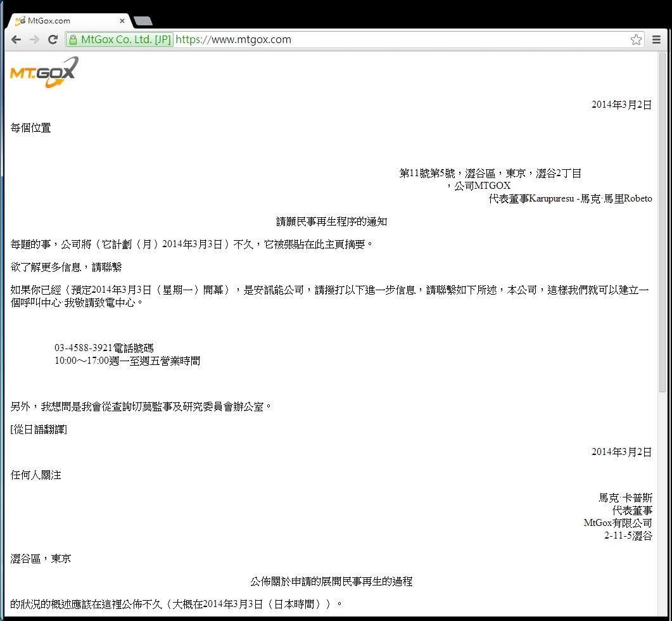Click the last line starting 的狀況的概述應該在這裡公佈不久
This screenshot has height=621, width=672.
coord(177,605)
